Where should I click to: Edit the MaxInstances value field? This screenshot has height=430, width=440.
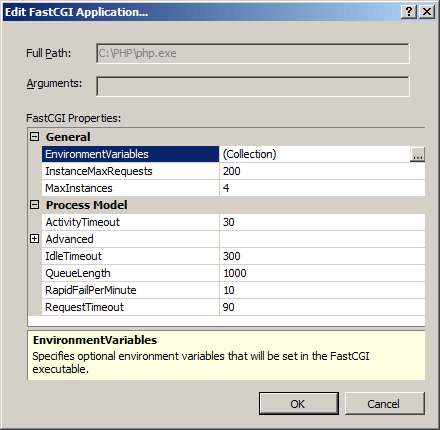(322, 188)
